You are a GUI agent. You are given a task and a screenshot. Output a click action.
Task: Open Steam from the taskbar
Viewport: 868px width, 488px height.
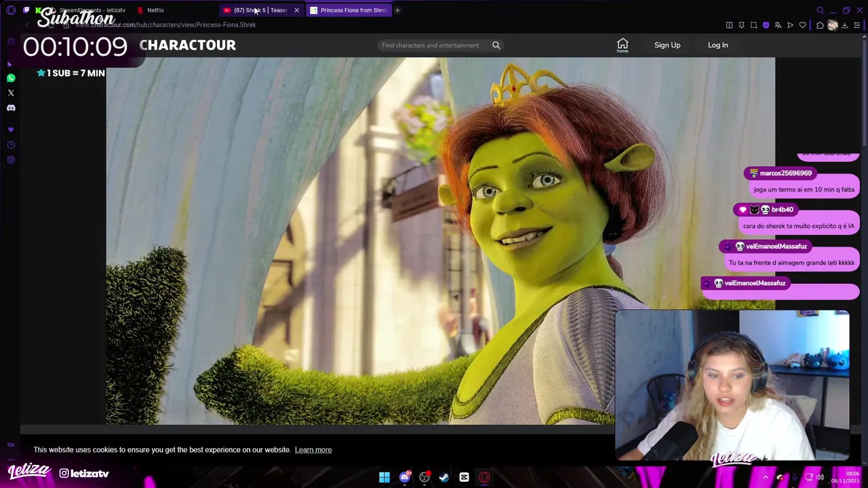point(444,477)
